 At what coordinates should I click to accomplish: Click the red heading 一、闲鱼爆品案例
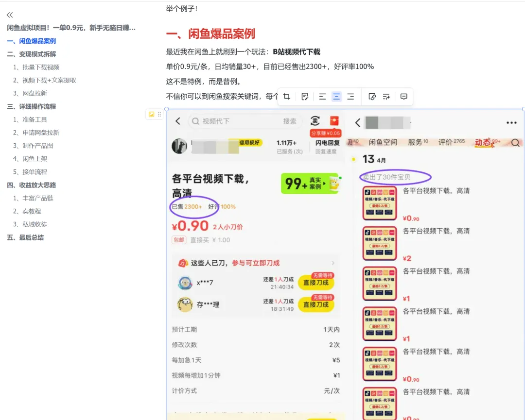(x=210, y=34)
